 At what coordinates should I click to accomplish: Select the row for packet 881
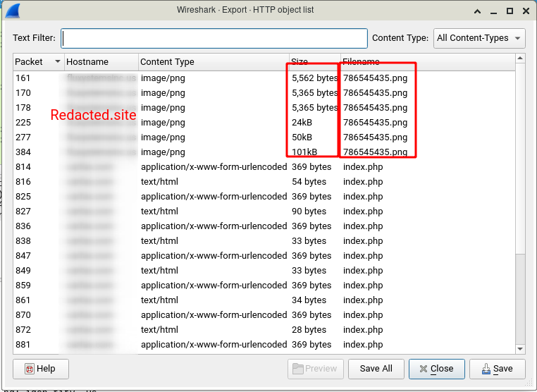(x=264, y=344)
